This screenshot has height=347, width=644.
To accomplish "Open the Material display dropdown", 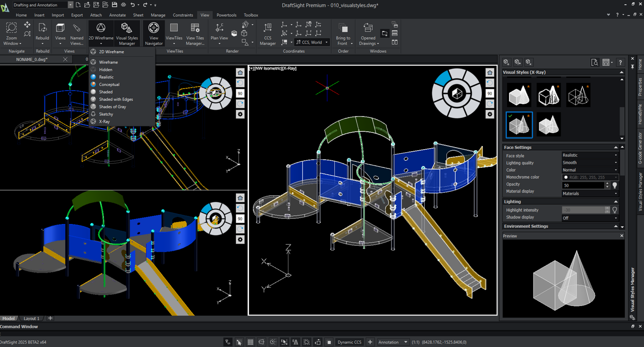I will coord(590,193).
